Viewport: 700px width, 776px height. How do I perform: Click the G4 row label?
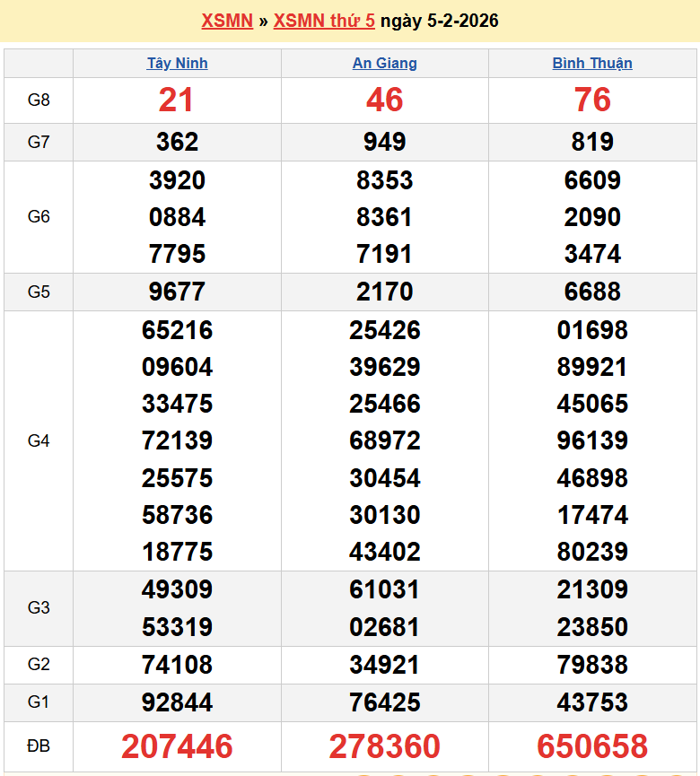pos(39,440)
